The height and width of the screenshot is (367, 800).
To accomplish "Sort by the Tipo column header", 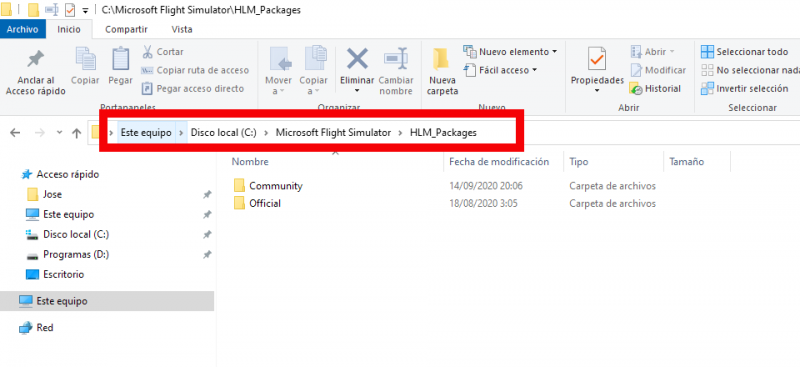I will [x=579, y=162].
